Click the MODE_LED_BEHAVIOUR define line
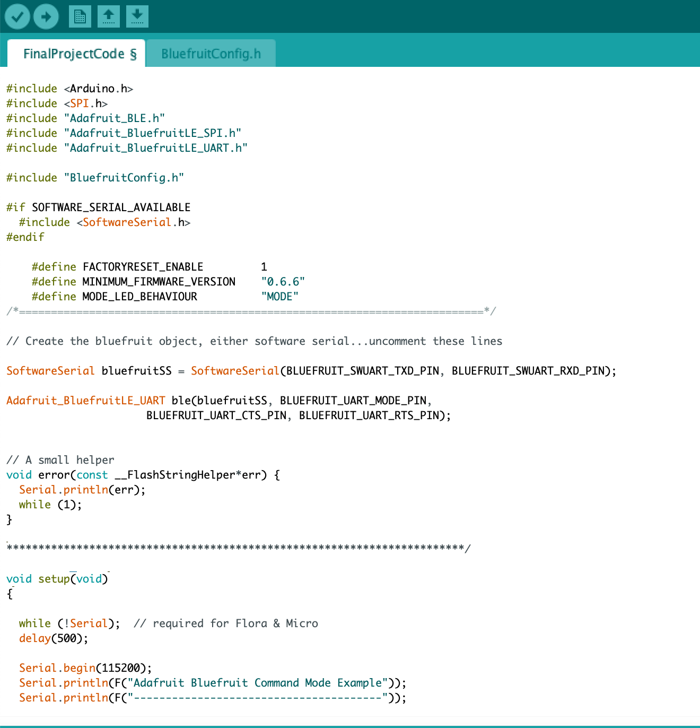 [165, 297]
